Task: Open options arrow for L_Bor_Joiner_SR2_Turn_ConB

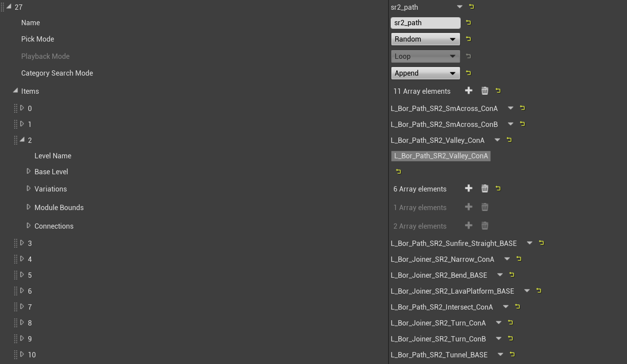Action: tap(499, 338)
